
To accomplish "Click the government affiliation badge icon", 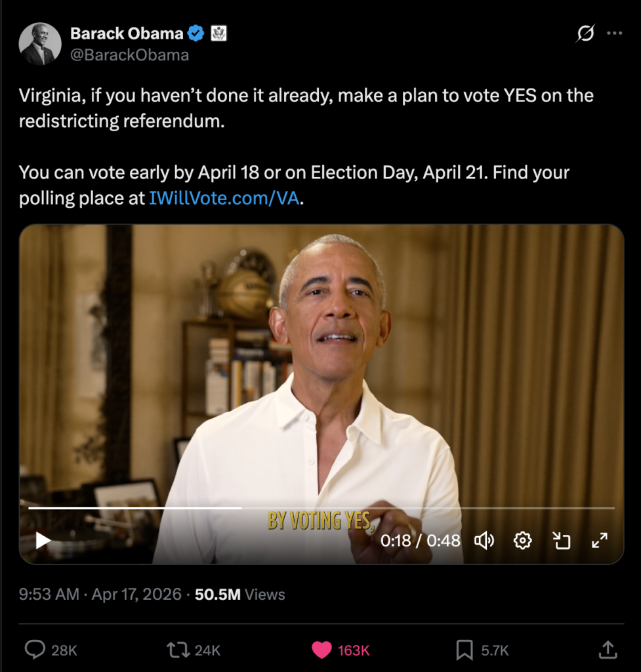I will pyautogui.click(x=218, y=33).
